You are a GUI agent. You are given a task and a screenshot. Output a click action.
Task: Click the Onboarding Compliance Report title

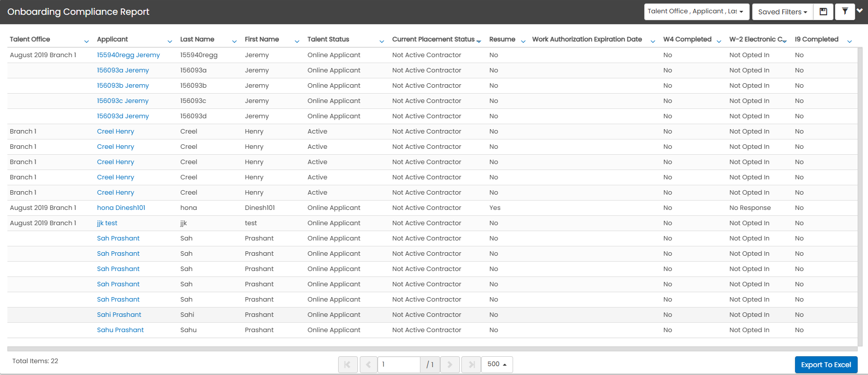tap(78, 12)
